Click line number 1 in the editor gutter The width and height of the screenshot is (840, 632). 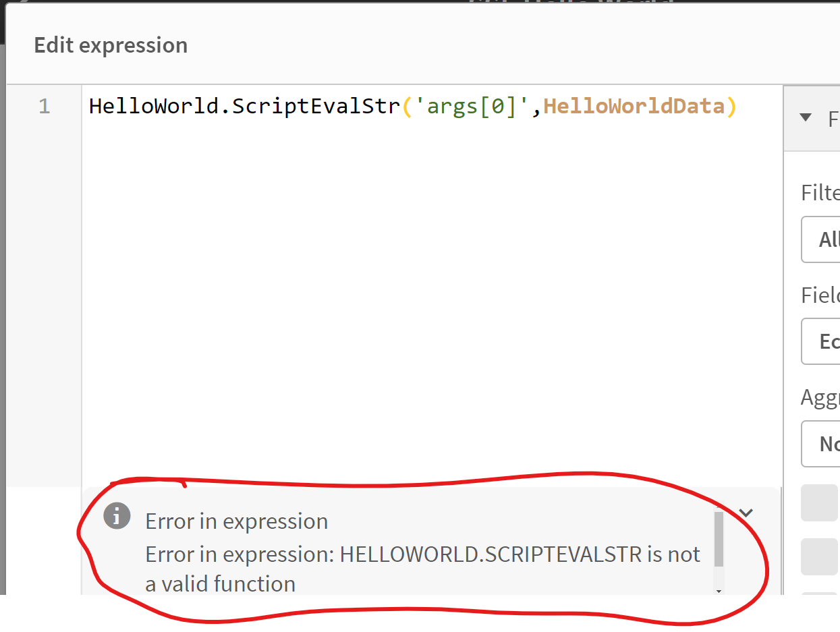pyautogui.click(x=45, y=106)
